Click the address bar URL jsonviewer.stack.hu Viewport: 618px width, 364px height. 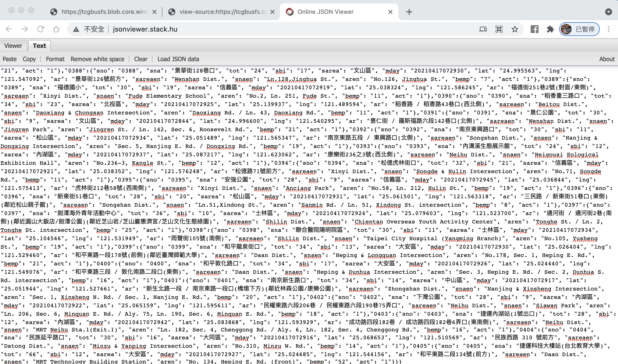(145, 29)
